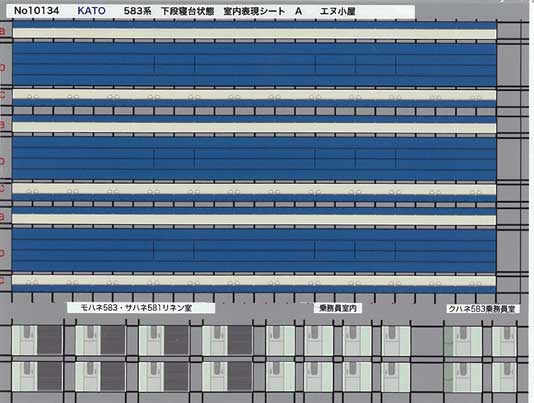534x403 pixels.
Task: Select the top-left linen room door tile
Action: tap(37, 340)
